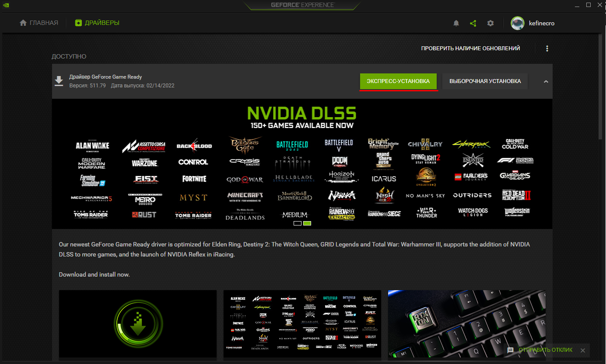Choose ВЫБОРОЧНАЯ УСТАНОВКА

485,81
